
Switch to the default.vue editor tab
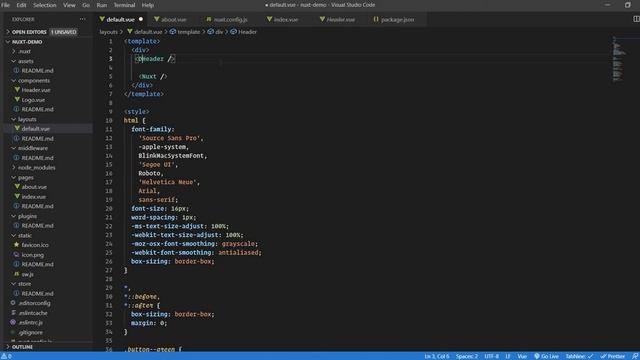(x=120, y=19)
